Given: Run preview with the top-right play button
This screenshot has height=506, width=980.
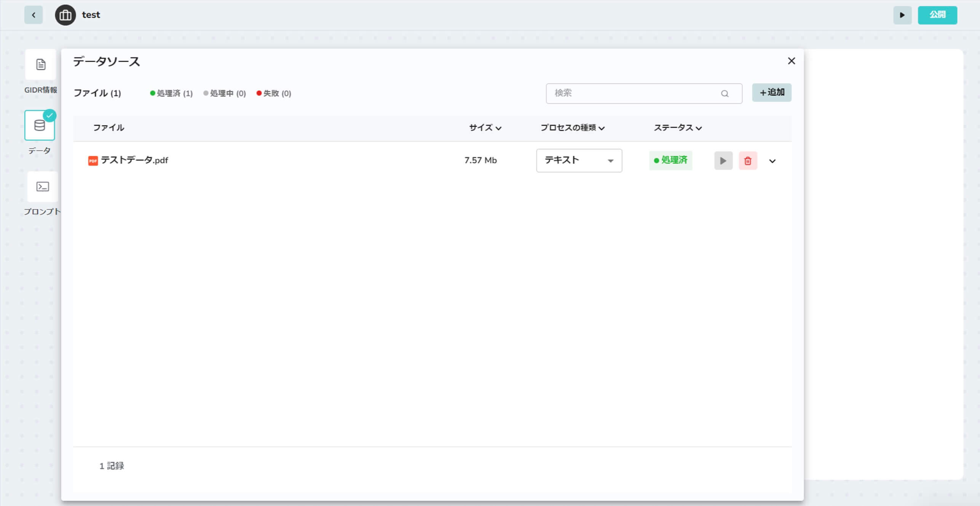Looking at the screenshot, I should 902,15.
